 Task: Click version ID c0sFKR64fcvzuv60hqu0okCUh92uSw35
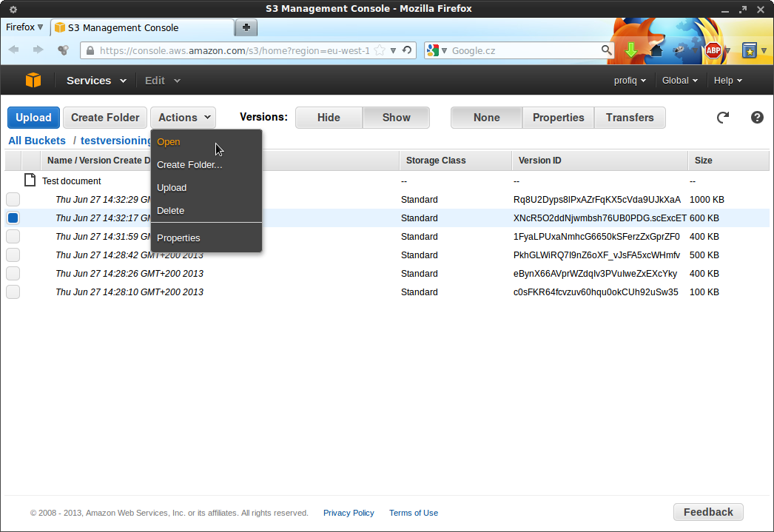[596, 292]
